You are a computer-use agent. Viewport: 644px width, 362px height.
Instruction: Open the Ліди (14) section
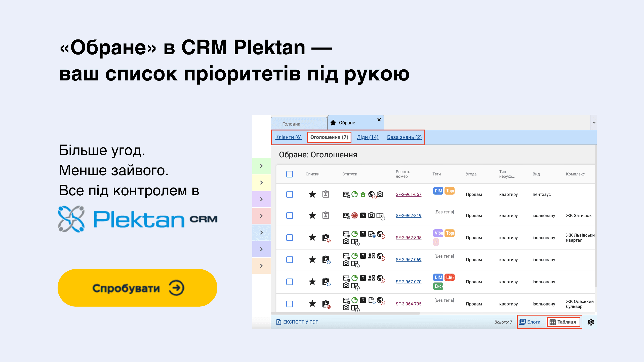coord(368,137)
